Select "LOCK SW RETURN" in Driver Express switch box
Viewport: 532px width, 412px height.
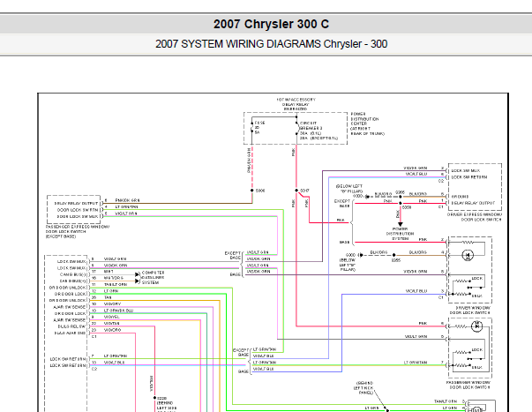[x=469, y=177]
